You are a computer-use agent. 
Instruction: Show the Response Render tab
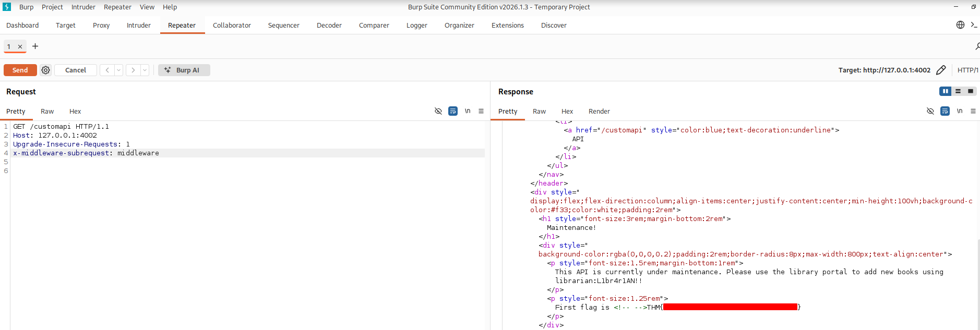(599, 111)
